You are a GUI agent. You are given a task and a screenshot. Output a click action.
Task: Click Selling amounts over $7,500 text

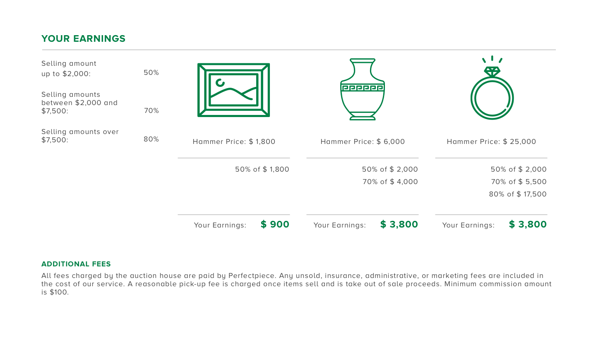pyautogui.click(x=80, y=136)
